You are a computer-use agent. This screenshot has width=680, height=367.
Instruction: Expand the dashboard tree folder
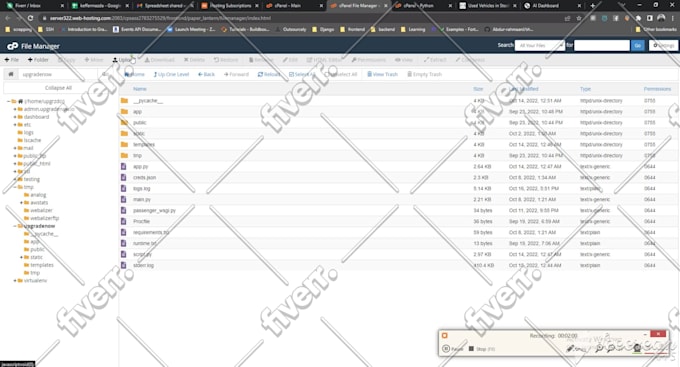15,117
